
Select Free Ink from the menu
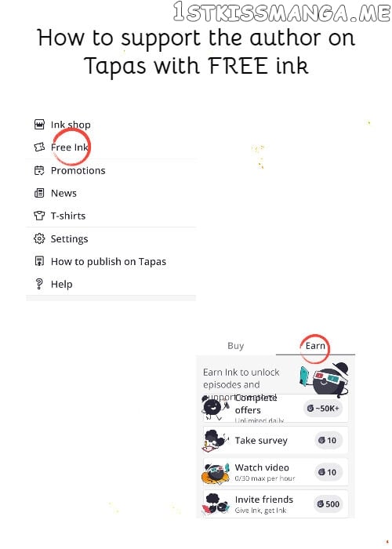(111, 147)
